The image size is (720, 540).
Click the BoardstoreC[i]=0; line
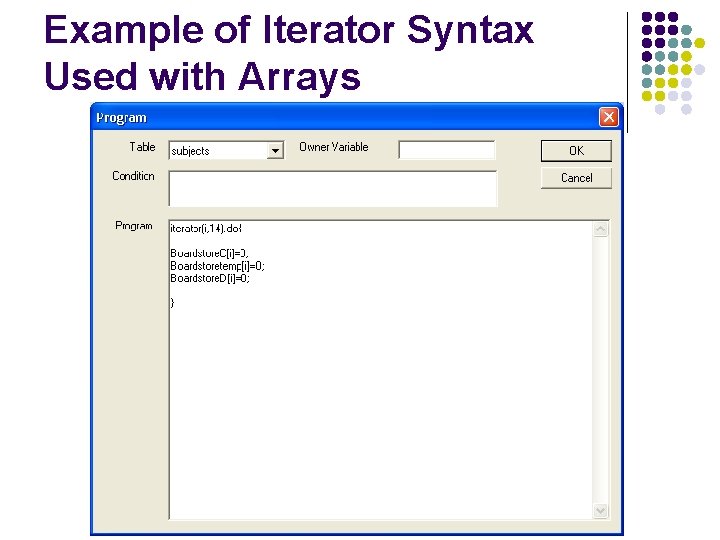pos(209,253)
